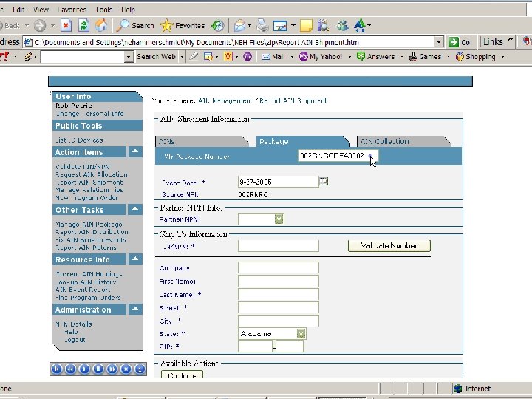Click the Validate Number button
The height and width of the screenshot is (399, 532).
pos(389,245)
